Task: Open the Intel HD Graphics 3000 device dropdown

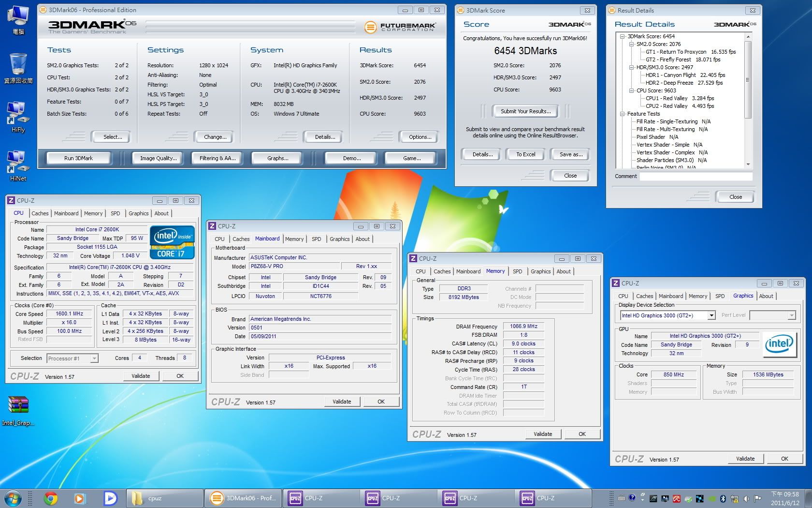Action: [711, 315]
